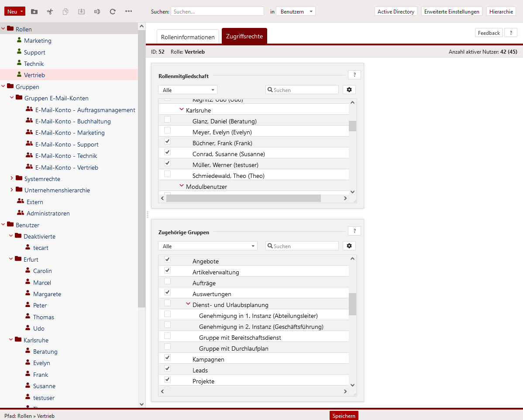
Task: Enable the Aufträge group checkbox
Action: click(x=167, y=282)
